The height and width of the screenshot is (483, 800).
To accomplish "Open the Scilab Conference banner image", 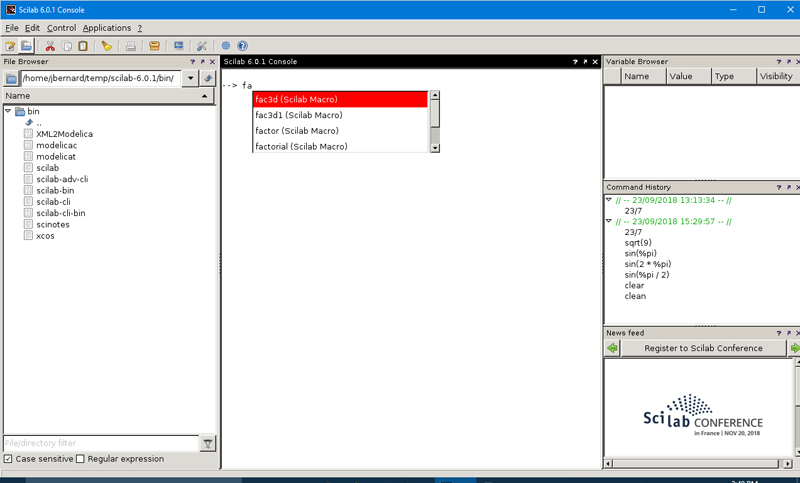I will click(x=703, y=415).
